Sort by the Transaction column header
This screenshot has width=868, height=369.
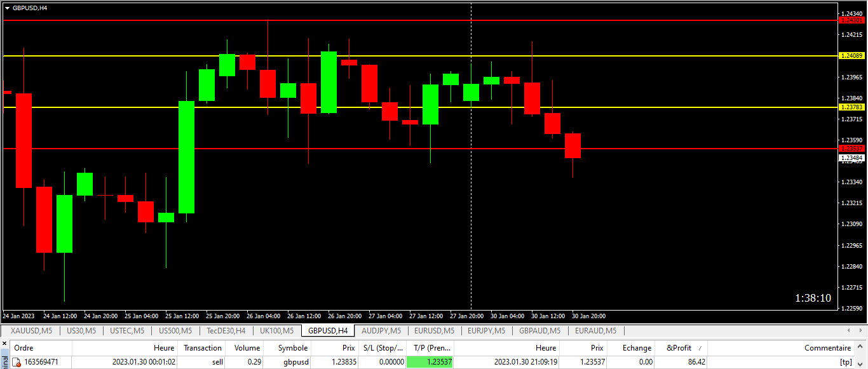click(x=203, y=348)
